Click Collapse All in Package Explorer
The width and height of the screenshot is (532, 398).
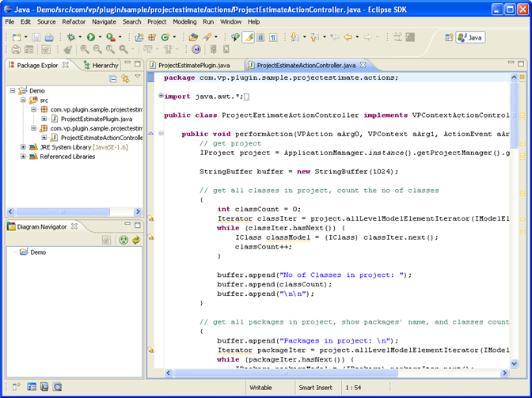pos(113,79)
